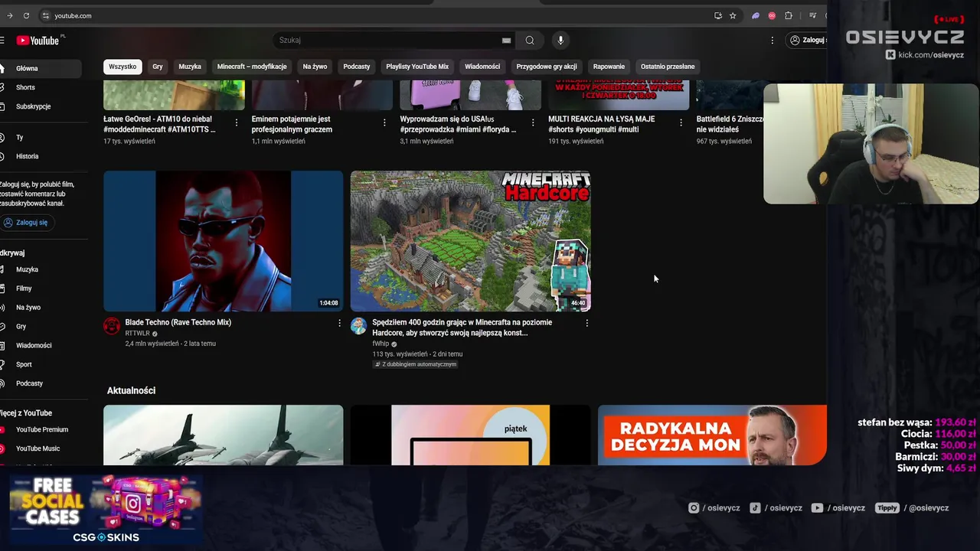Start voice search with microphone icon
980x551 pixels.
560,40
